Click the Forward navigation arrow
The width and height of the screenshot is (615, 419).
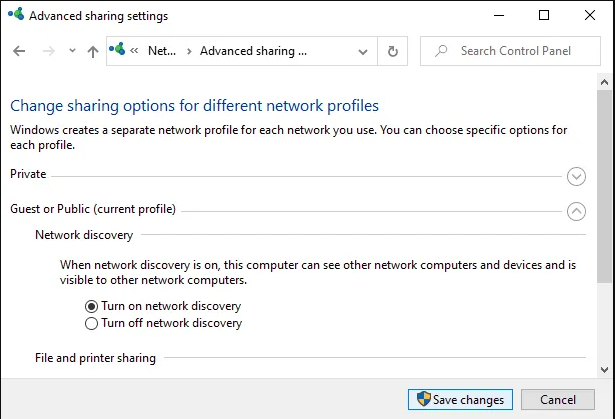[49, 51]
